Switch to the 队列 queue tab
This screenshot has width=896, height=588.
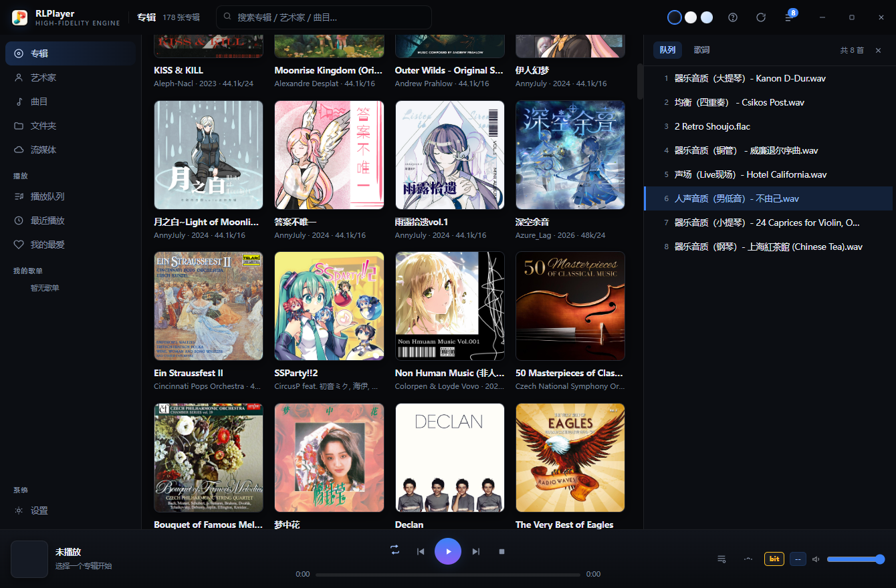667,50
